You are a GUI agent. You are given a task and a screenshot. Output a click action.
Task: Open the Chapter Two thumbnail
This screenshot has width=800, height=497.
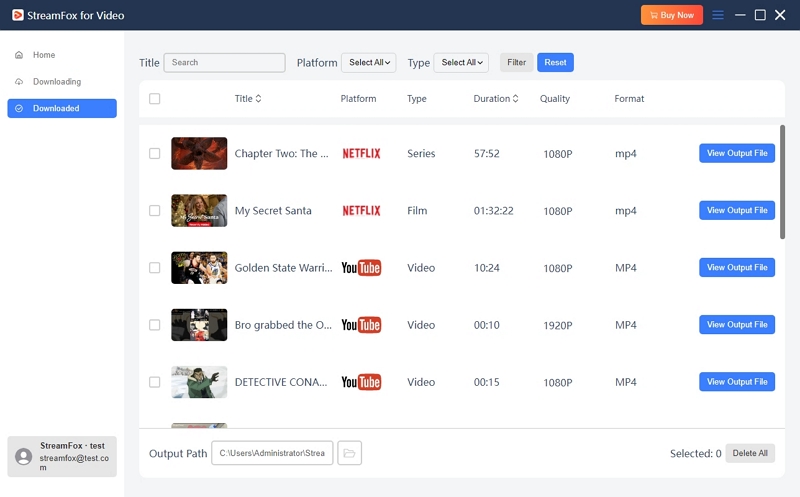(x=199, y=154)
